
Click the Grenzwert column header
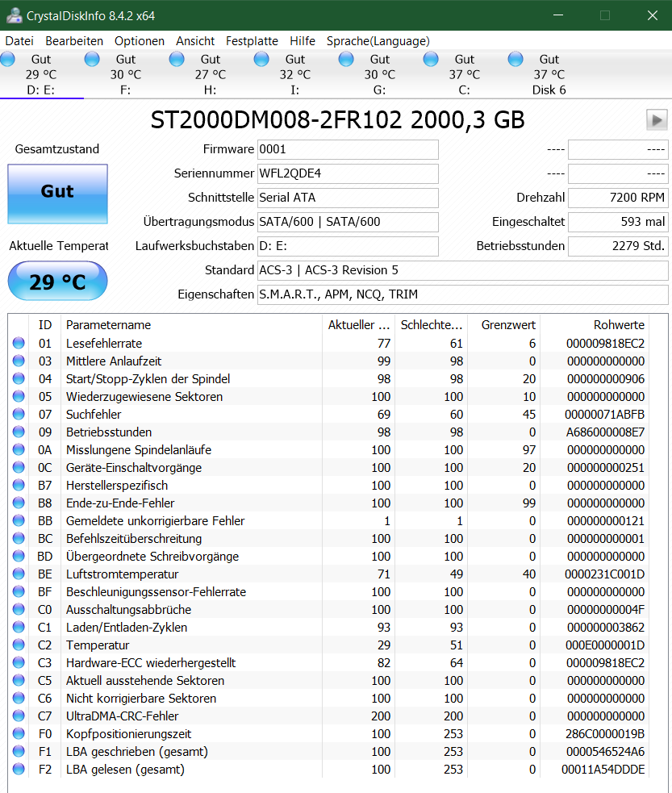pyautogui.click(x=503, y=324)
